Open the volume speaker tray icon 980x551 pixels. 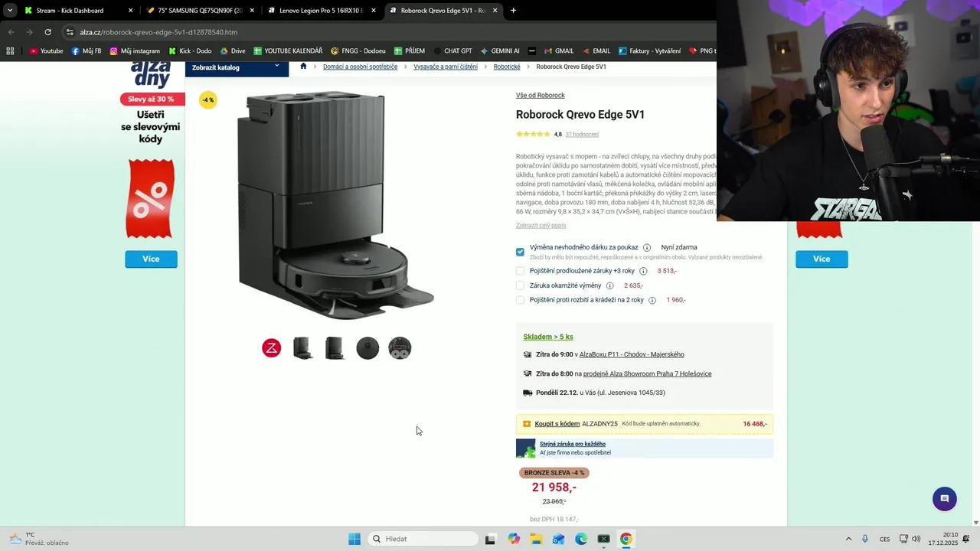coord(916,539)
